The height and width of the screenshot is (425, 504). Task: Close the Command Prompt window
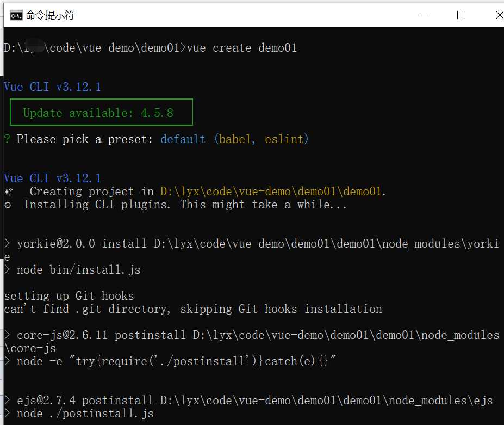(499, 15)
